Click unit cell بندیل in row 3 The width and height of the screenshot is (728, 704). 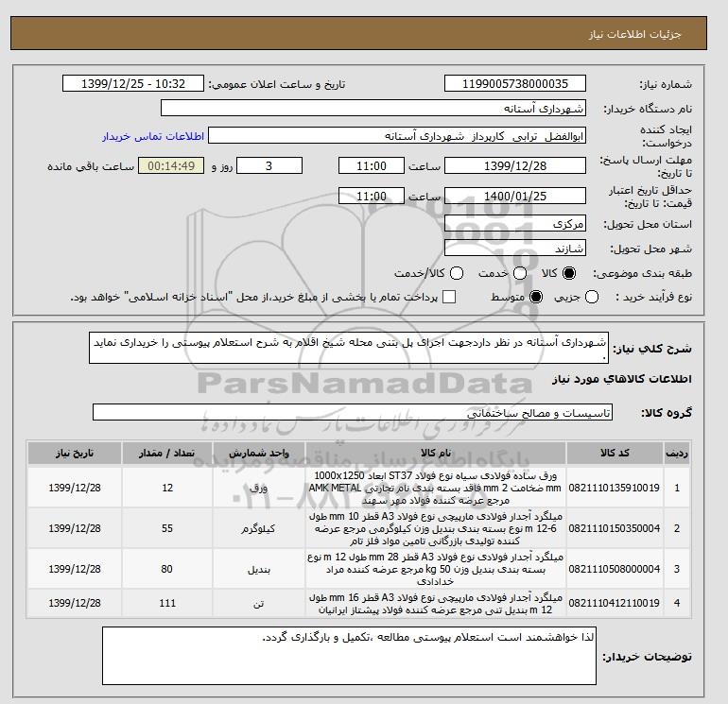click(258, 569)
